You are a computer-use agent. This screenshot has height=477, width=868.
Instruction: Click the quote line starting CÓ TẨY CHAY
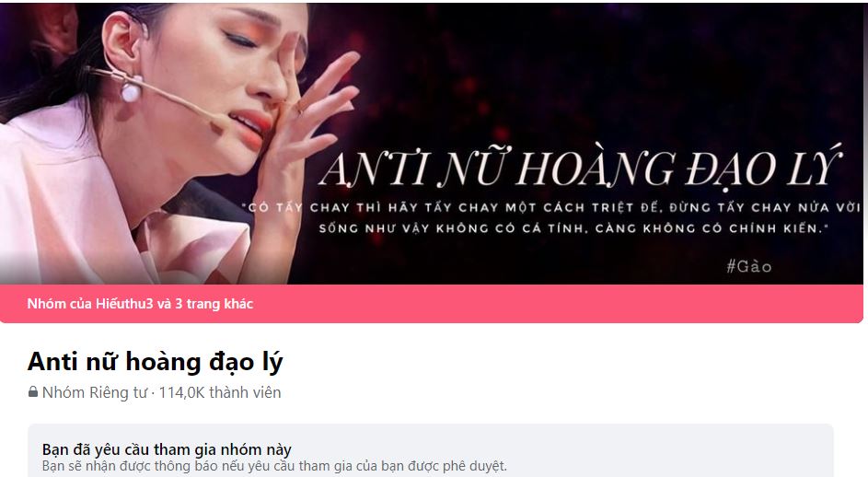tap(552, 208)
